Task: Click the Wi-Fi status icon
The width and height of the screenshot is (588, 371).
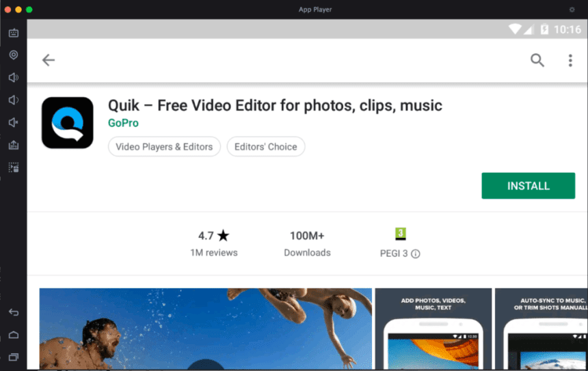Action: (514, 29)
